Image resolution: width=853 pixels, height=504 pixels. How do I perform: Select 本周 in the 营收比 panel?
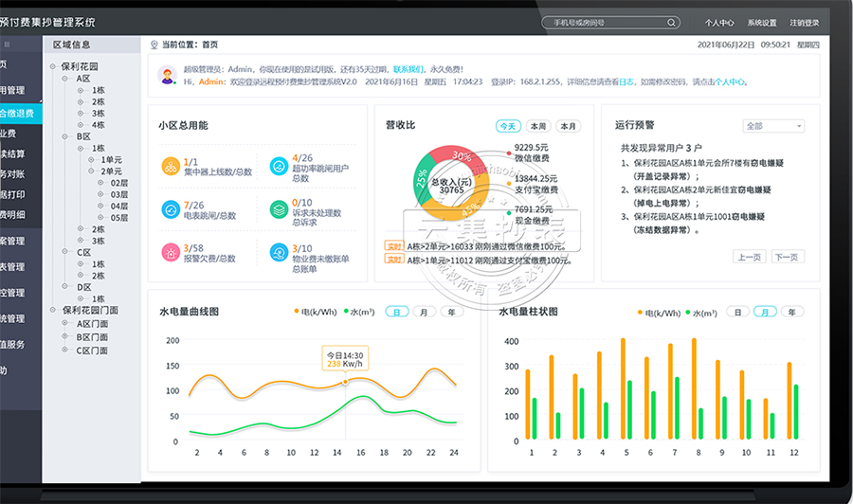tap(538, 126)
